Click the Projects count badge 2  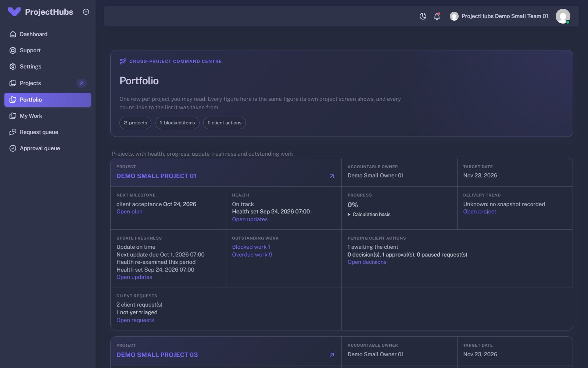click(82, 83)
